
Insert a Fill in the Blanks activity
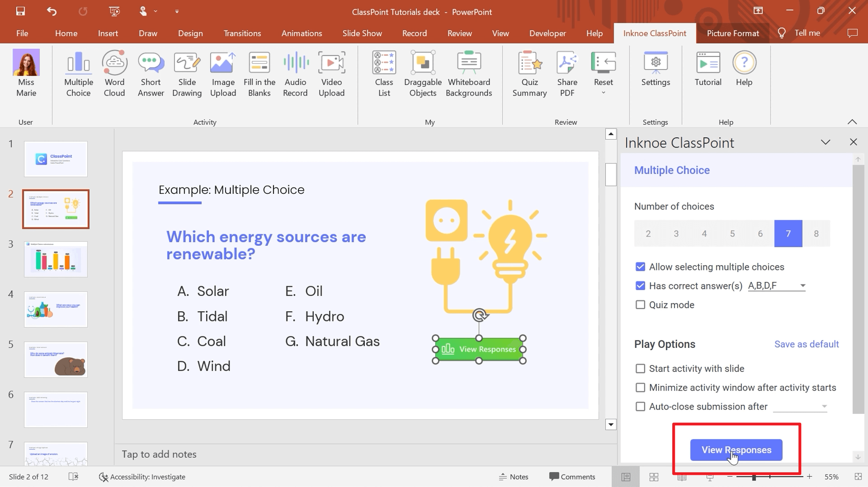pyautogui.click(x=259, y=74)
